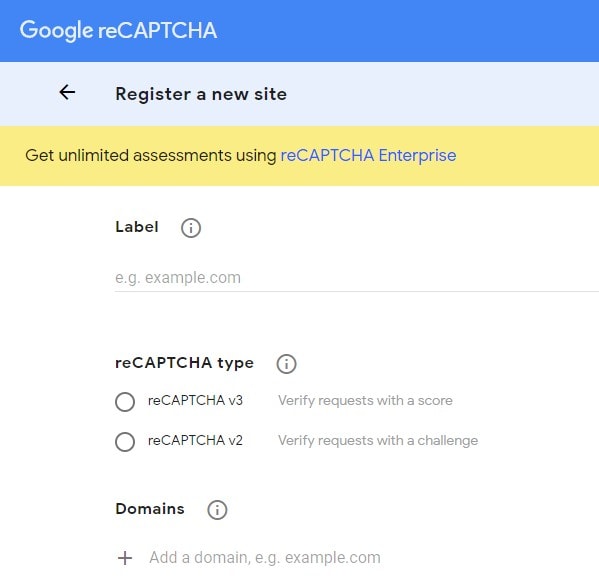Click the plus icon to add a domain
599x581 pixels.
pyautogui.click(x=125, y=558)
